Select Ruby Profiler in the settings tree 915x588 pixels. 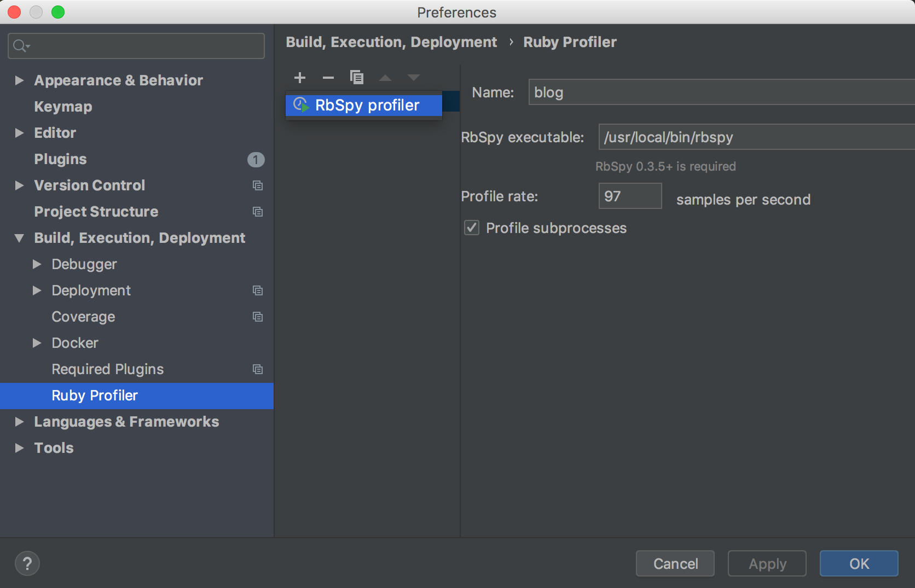[x=94, y=395]
